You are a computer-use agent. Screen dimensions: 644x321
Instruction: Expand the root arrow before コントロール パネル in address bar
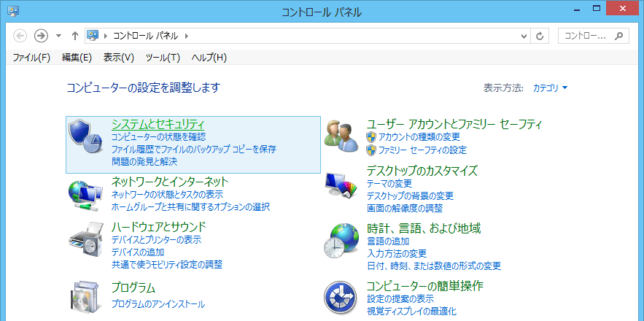pyautogui.click(x=106, y=36)
